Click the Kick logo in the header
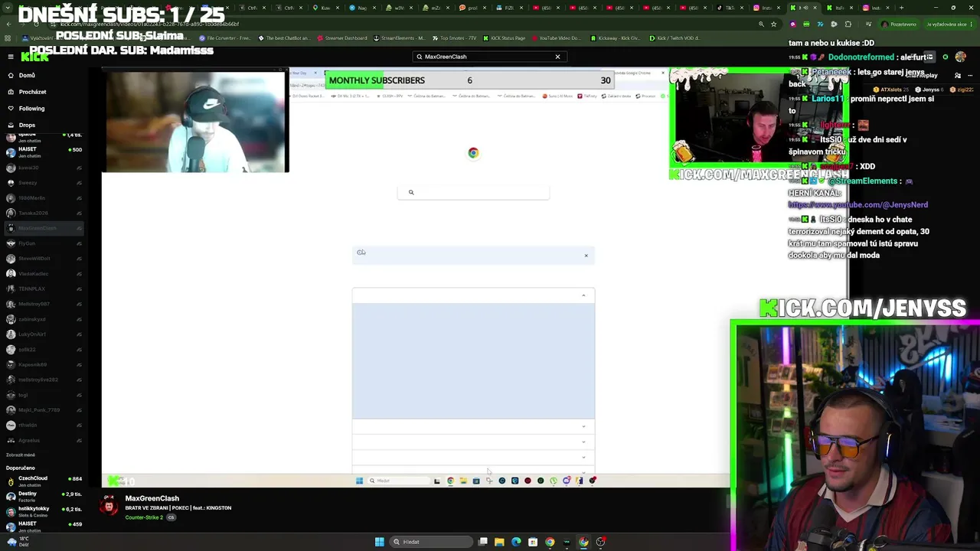The image size is (980, 551). [x=35, y=57]
